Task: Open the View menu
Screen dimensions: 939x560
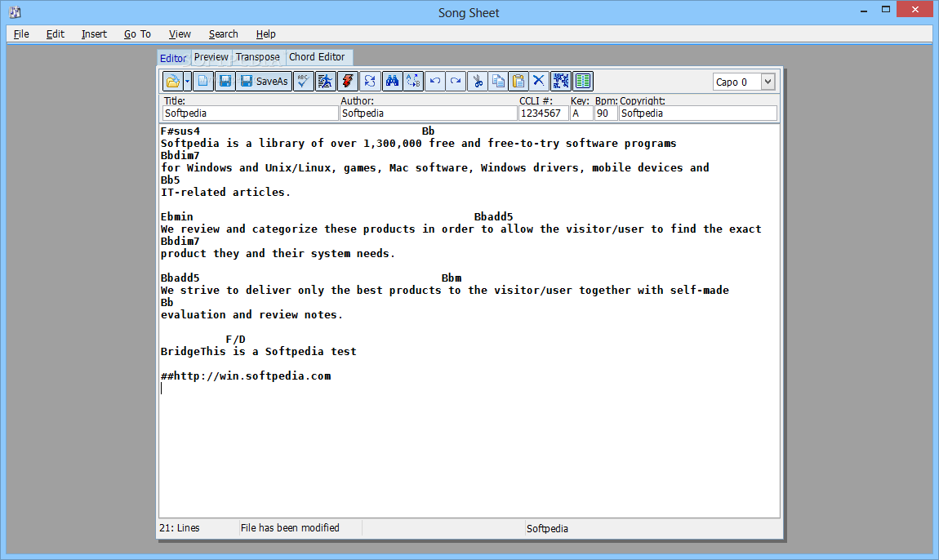Action: click(180, 34)
